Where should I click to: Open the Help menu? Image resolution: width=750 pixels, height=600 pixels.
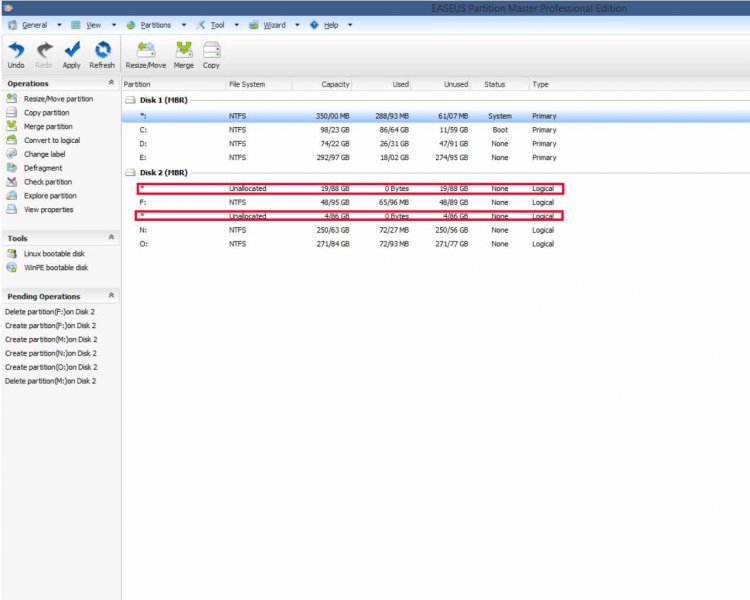pos(331,25)
